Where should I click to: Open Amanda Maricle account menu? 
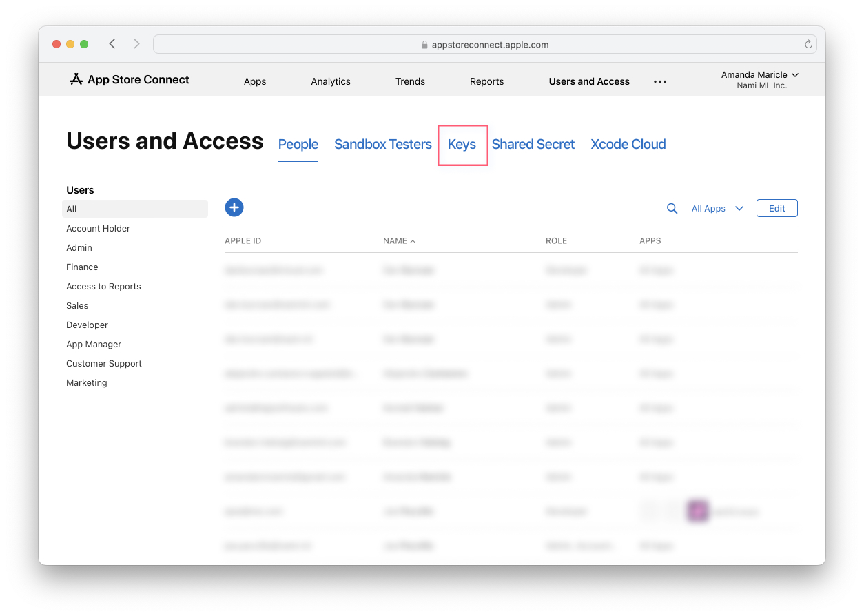tap(759, 79)
